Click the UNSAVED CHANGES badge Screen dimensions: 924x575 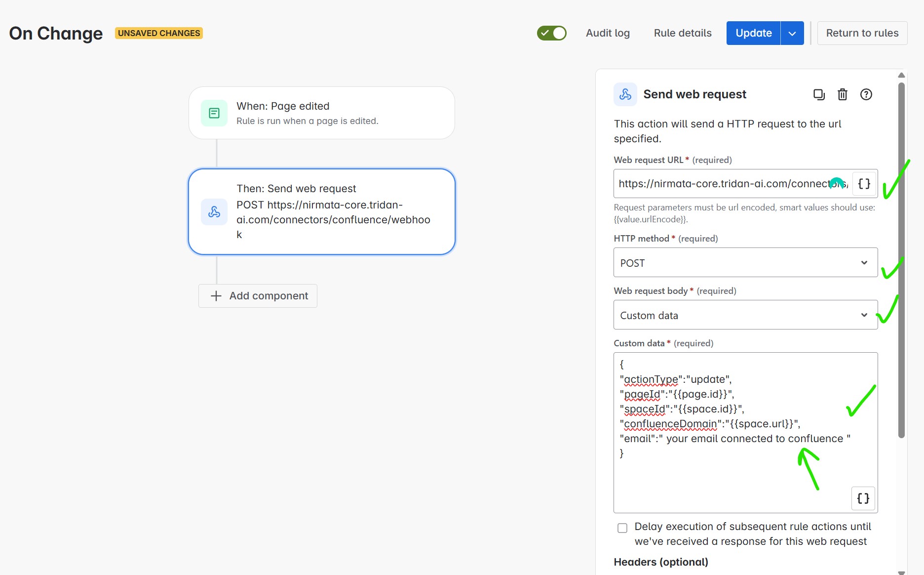pyautogui.click(x=159, y=33)
